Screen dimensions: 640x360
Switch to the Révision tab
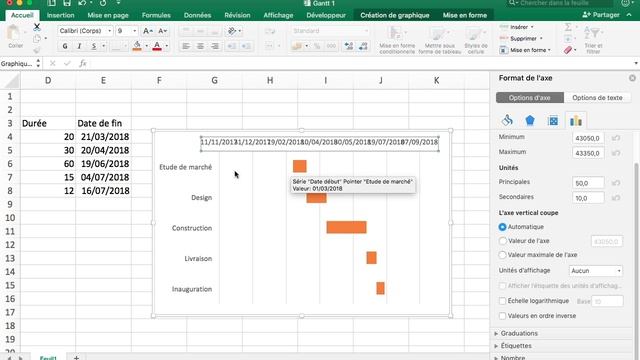[x=237, y=15]
